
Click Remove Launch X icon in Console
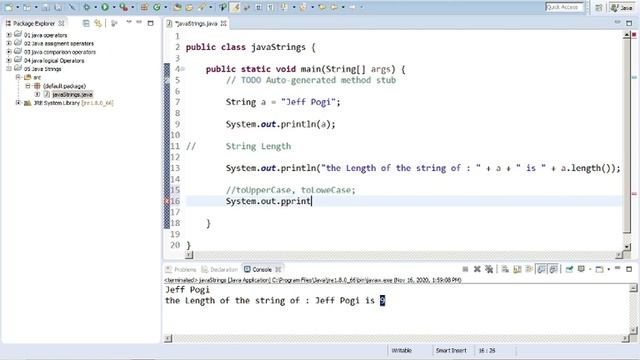tap(477, 269)
